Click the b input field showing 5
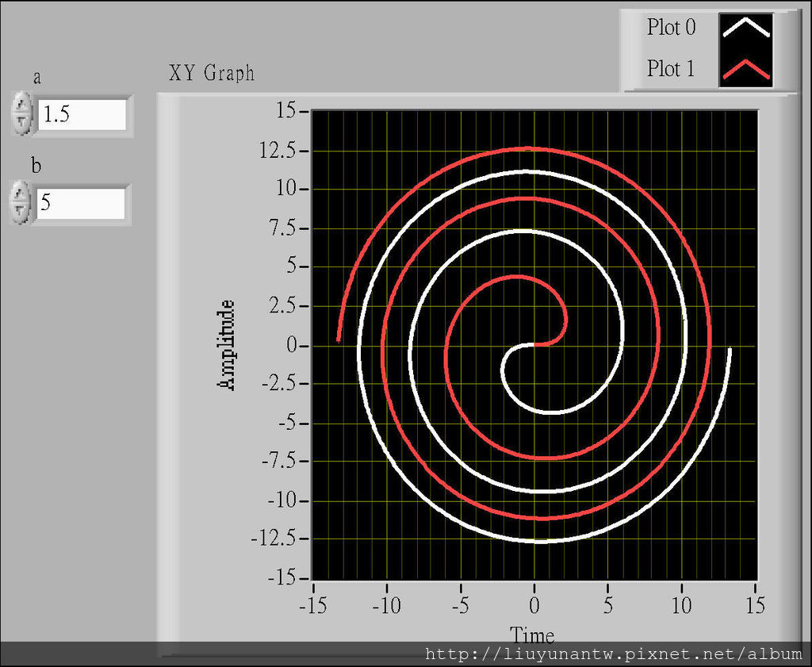The width and height of the screenshot is (812, 667). click(79, 203)
